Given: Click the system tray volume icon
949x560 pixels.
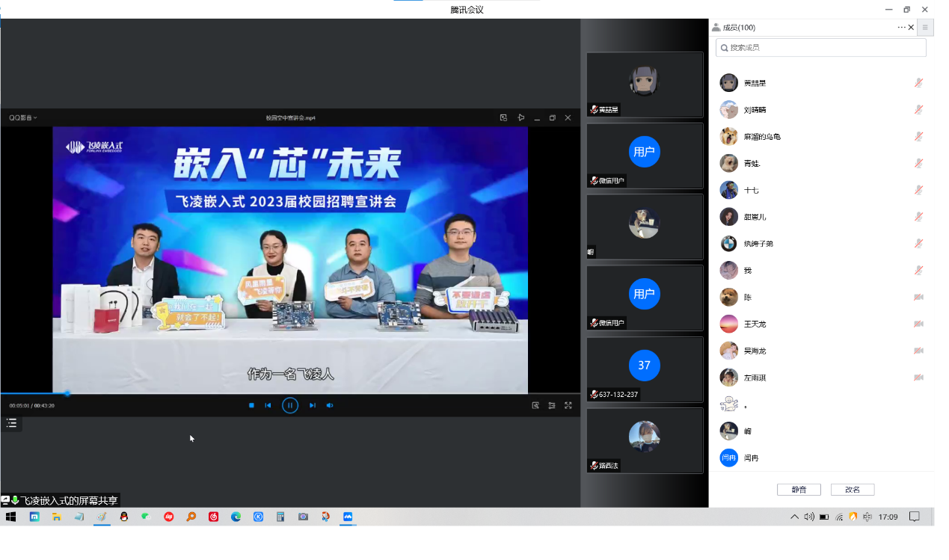Looking at the screenshot, I should click(809, 517).
